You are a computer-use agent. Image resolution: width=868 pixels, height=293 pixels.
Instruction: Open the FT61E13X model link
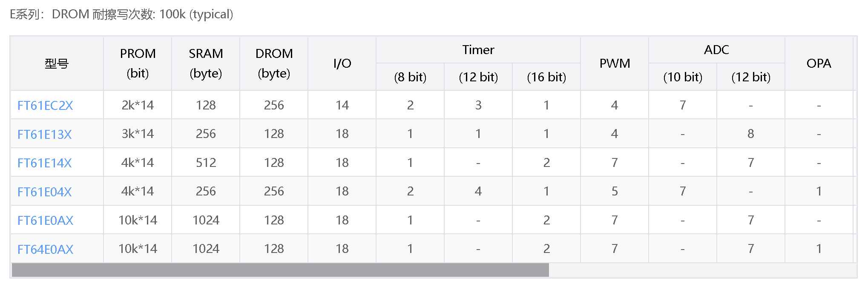point(44,134)
